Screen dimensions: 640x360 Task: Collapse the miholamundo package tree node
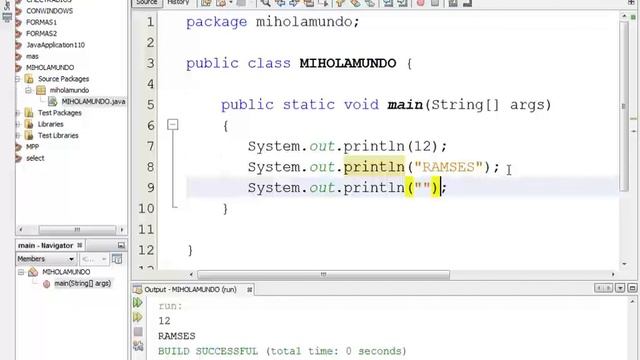click(29, 90)
